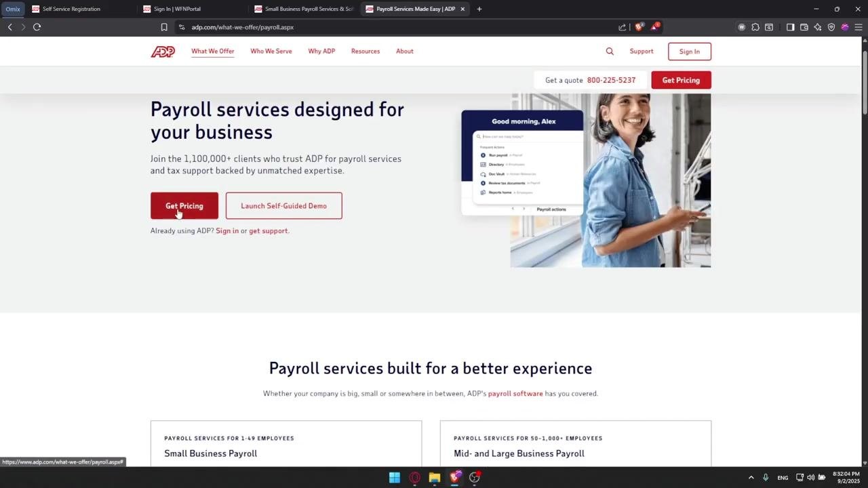This screenshot has width=868, height=488.
Task: Open the About navigation menu
Action: click(x=405, y=52)
